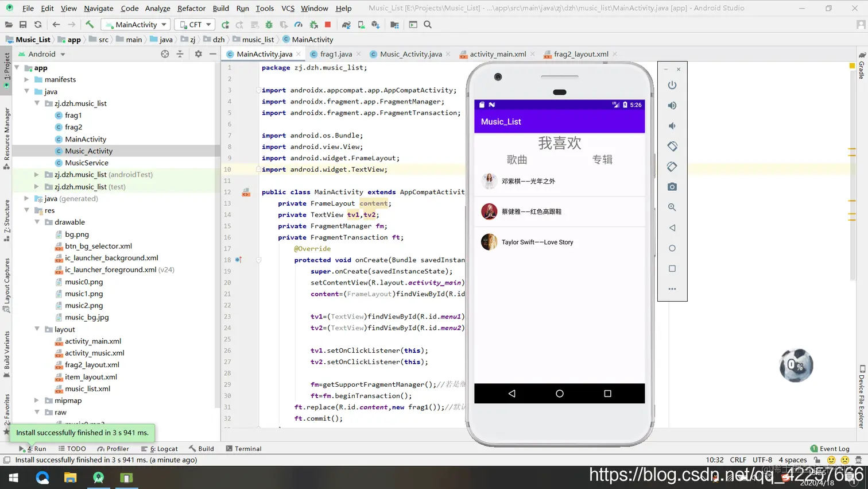The width and height of the screenshot is (868, 489).
Task: Click the Open folder toolbar icon
Action: 9,25
